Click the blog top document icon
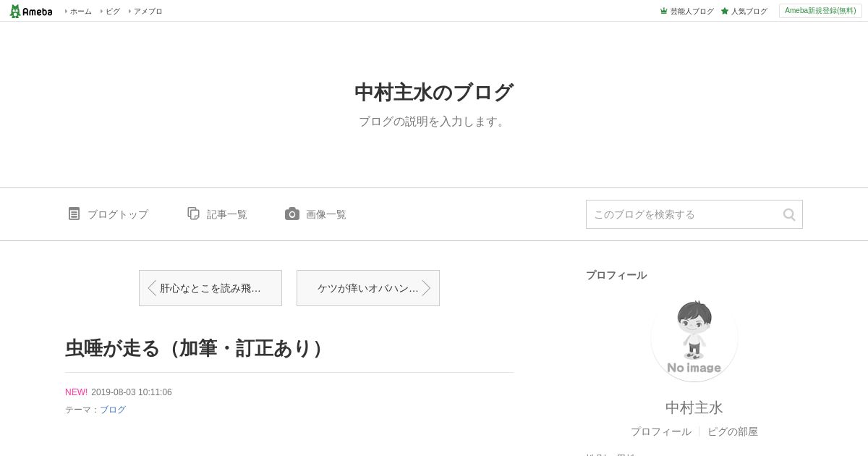The image size is (868, 456). (x=74, y=214)
